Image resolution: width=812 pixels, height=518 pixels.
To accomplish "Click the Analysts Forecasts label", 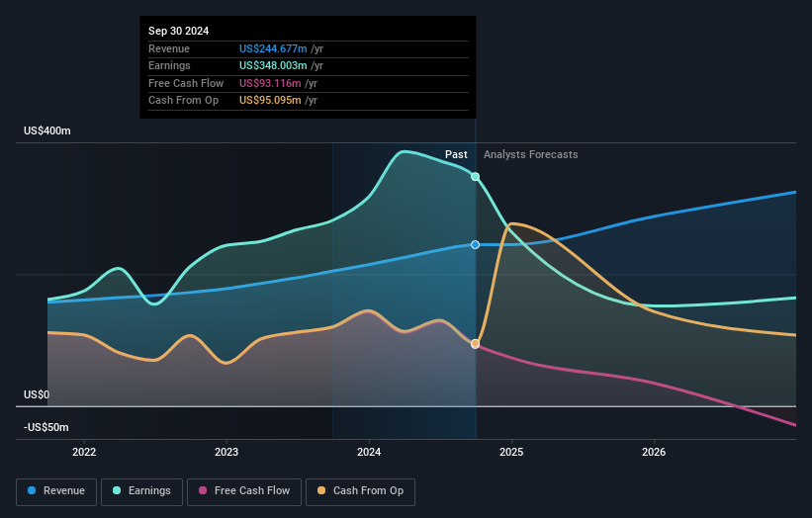I will click(x=531, y=154).
